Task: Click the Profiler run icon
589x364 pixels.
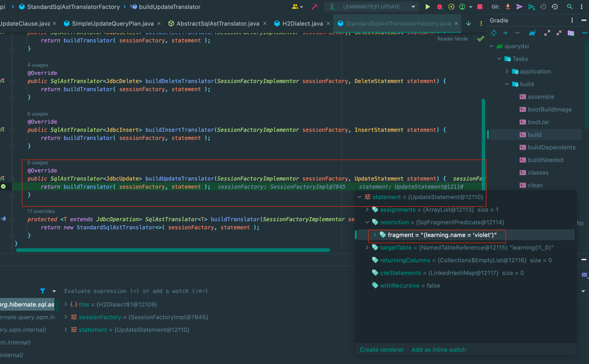Action: click(462, 7)
